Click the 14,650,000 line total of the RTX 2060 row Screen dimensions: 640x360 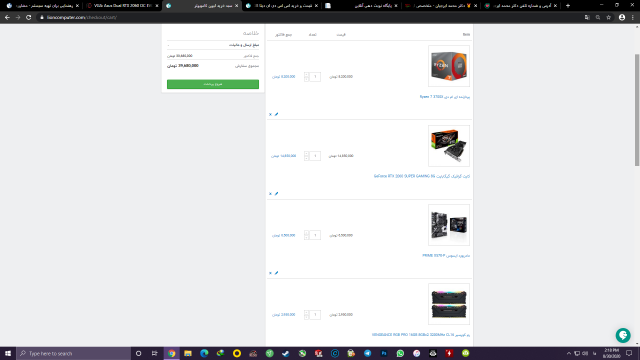pyautogui.click(x=284, y=156)
